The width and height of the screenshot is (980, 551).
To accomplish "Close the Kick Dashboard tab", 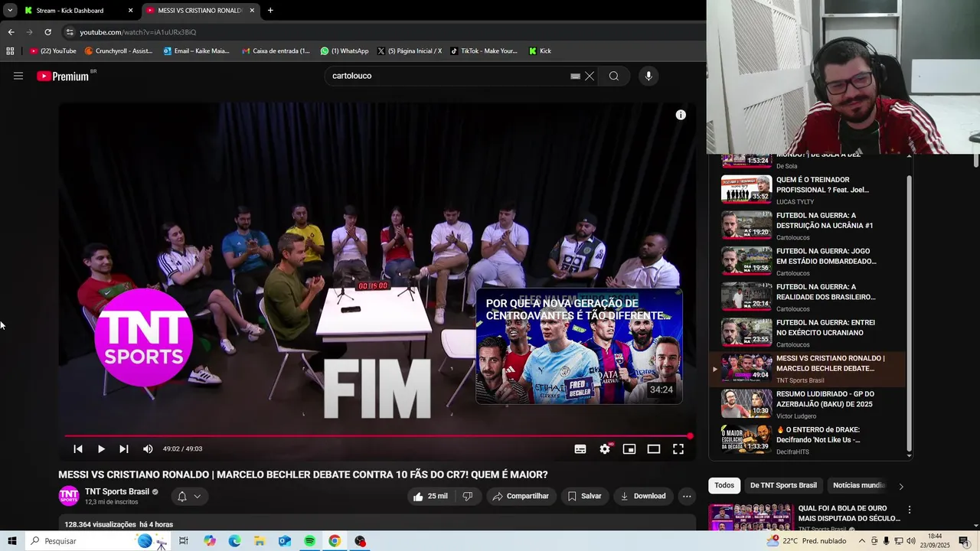I will point(130,11).
